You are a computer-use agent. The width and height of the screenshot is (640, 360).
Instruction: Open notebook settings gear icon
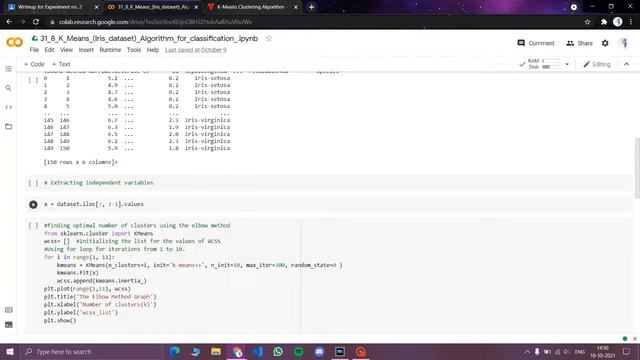point(605,43)
